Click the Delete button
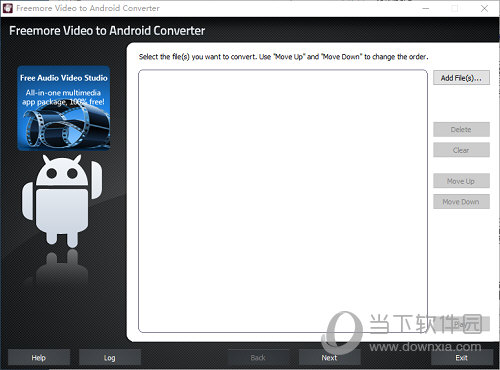 coord(461,129)
